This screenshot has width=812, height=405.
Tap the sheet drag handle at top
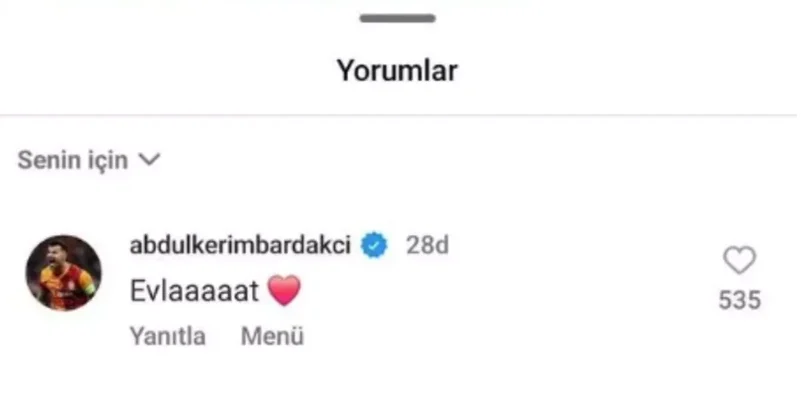pos(398,19)
